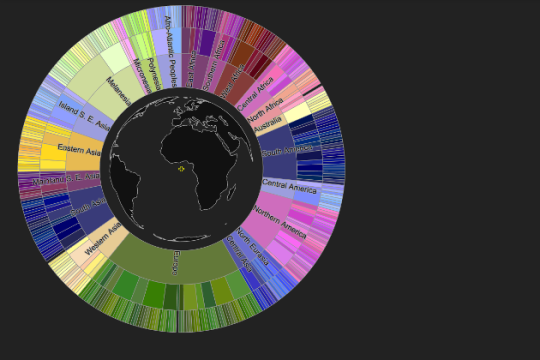The width and height of the screenshot is (540, 360).
Task: Choose the Eastern Asia segment
Action: tap(84, 152)
